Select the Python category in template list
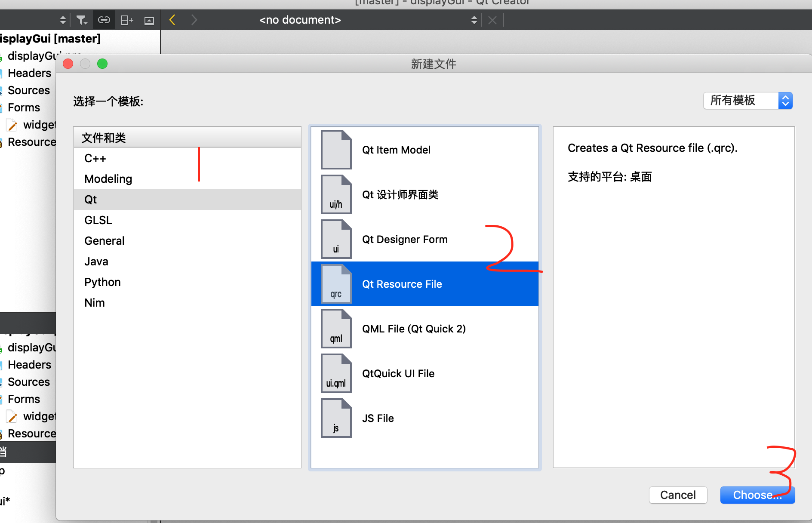Image resolution: width=812 pixels, height=523 pixels. pos(102,282)
